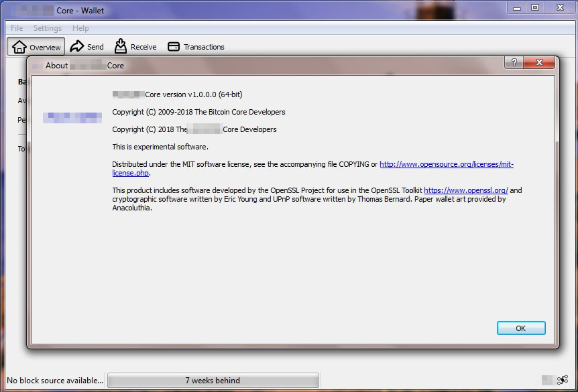
Task: Click the network connections status icon
Action: 563,380
